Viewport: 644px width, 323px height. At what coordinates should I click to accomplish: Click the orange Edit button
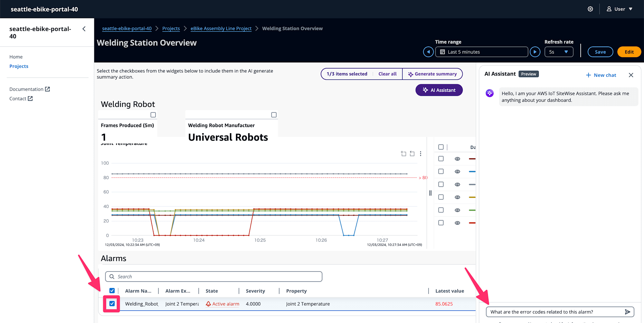coord(629,52)
